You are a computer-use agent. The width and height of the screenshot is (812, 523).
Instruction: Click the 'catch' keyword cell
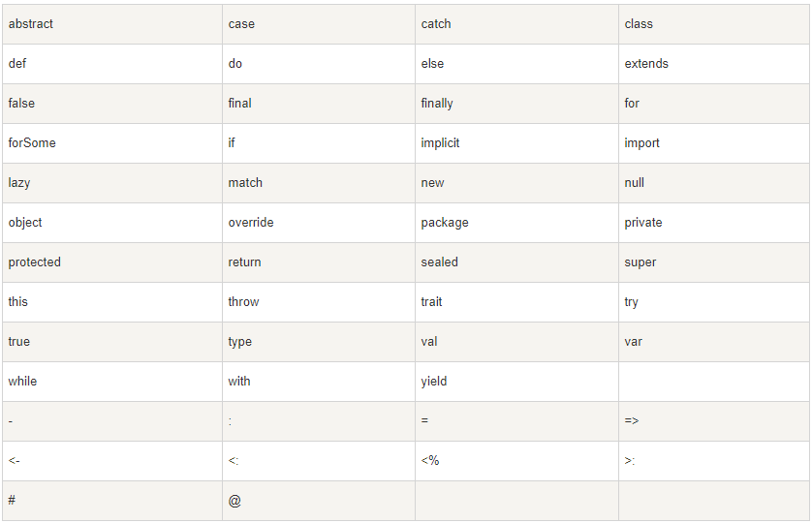coord(436,24)
